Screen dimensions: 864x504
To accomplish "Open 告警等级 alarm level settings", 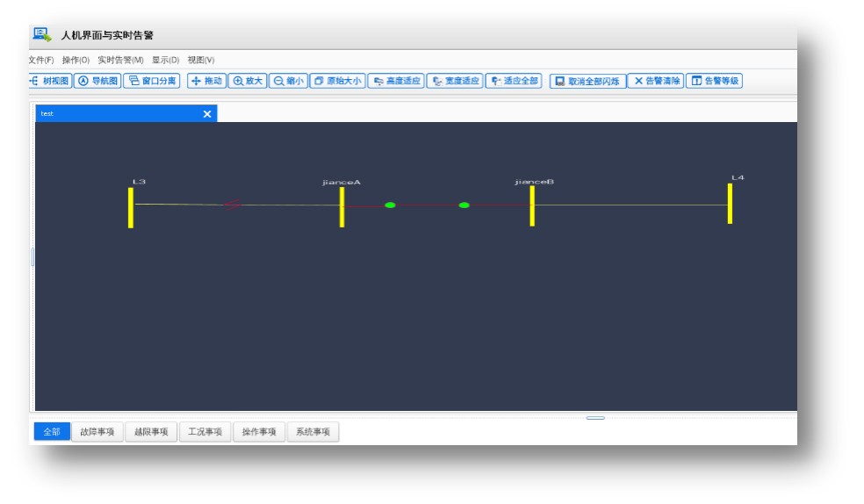I will point(714,81).
